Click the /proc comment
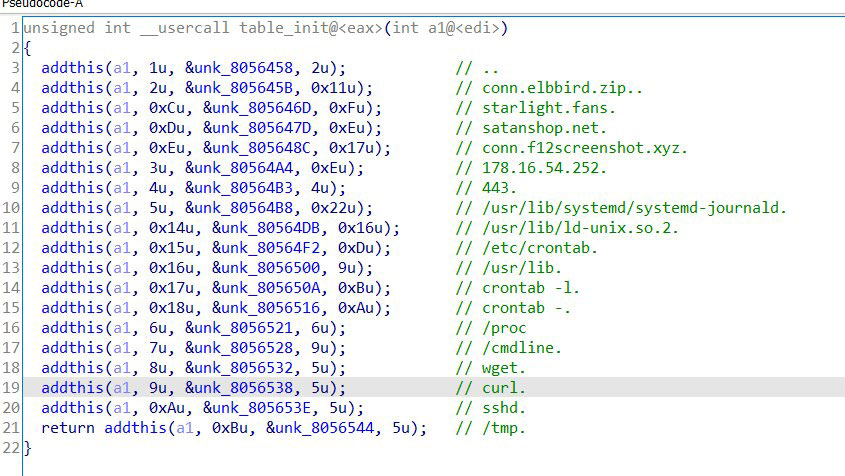Image resolution: width=845 pixels, height=476 pixels. pyautogui.click(x=503, y=328)
